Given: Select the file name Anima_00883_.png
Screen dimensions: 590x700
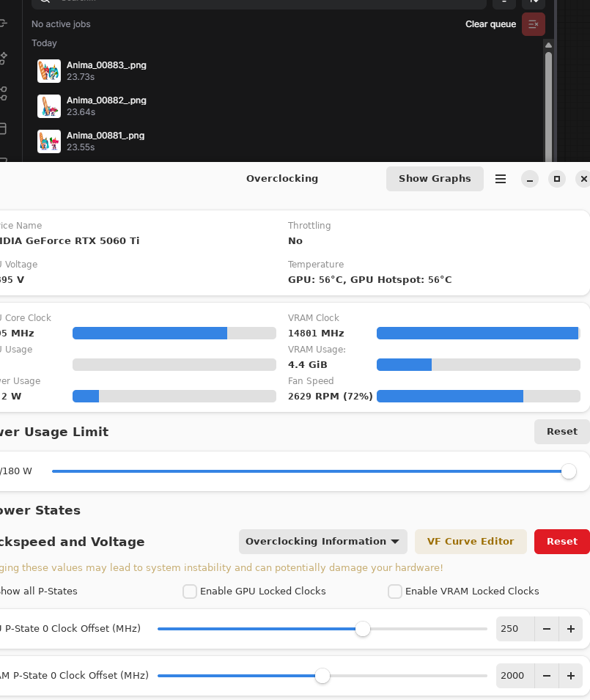Looking at the screenshot, I should coord(107,65).
